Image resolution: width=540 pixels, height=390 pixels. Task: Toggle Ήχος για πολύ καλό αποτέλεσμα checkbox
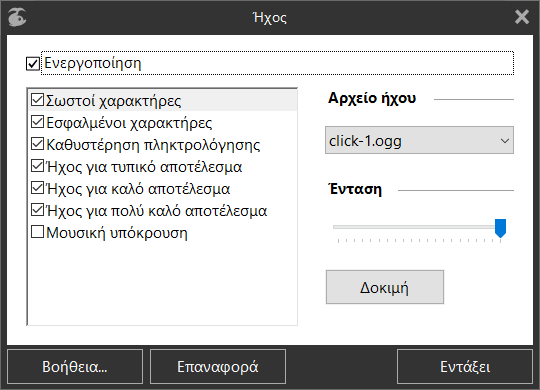(x=37, y=210)
